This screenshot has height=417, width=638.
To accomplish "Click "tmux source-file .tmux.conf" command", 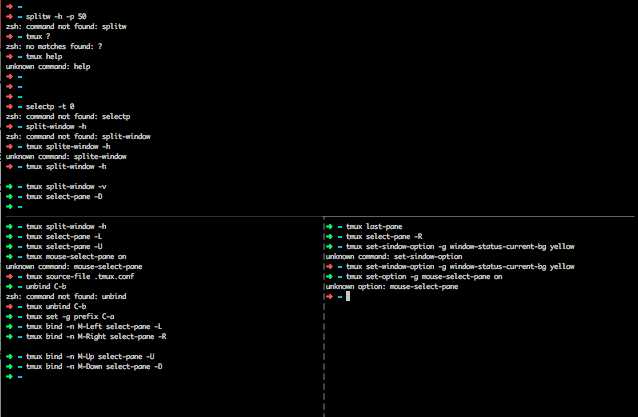I will 80,276.
